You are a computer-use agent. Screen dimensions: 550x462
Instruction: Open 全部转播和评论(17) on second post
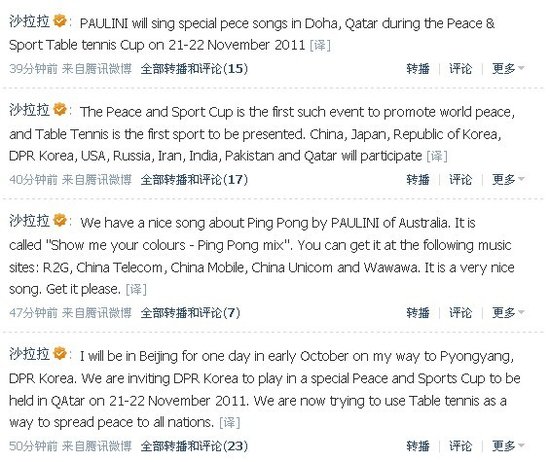coord(194,179)
